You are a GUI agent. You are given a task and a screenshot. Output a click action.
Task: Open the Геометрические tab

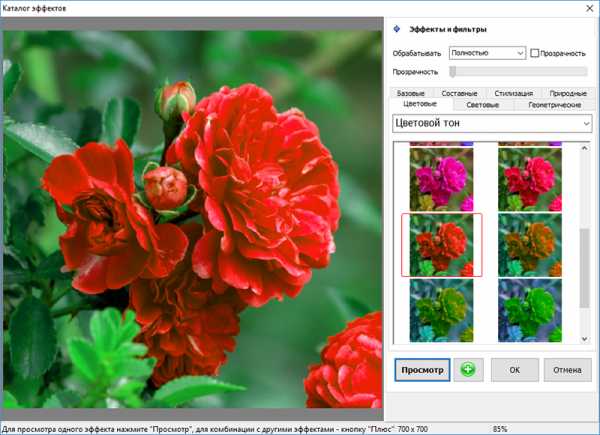point(554,105)
